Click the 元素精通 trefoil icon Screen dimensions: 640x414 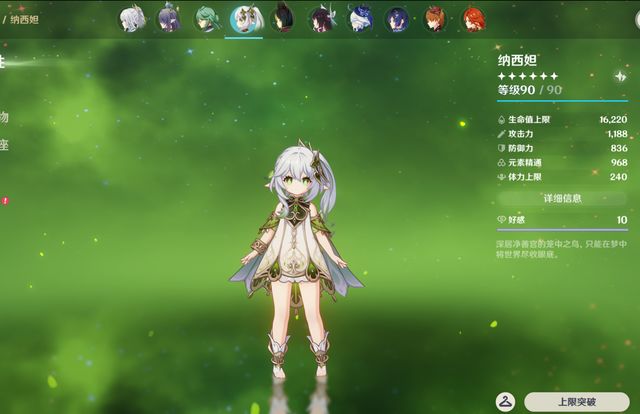click(502, 162)
